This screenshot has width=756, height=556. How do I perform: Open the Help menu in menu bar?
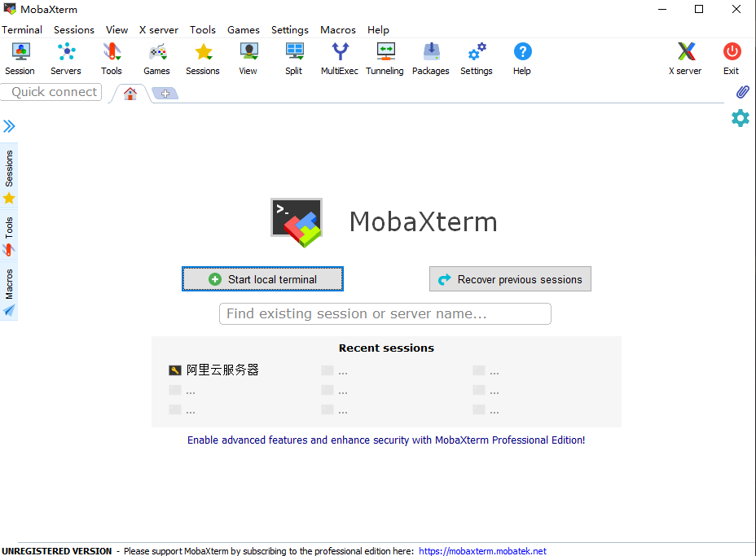[x=378, y=30]
